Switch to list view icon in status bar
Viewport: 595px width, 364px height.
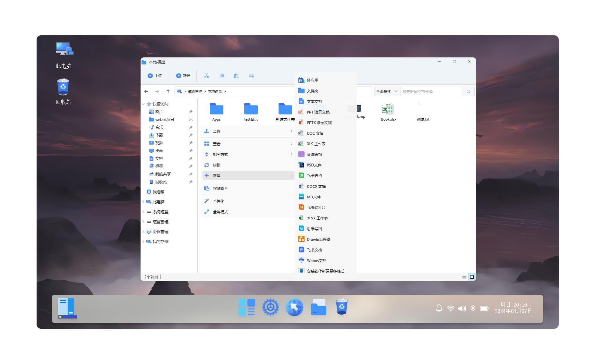464,277
